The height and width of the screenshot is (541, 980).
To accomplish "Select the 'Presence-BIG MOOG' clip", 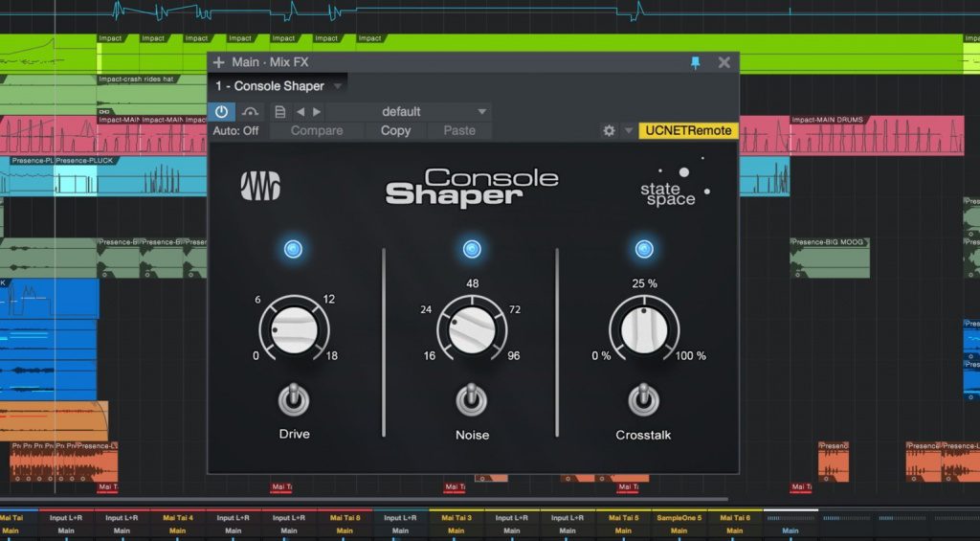I will [x=830, y=258].
